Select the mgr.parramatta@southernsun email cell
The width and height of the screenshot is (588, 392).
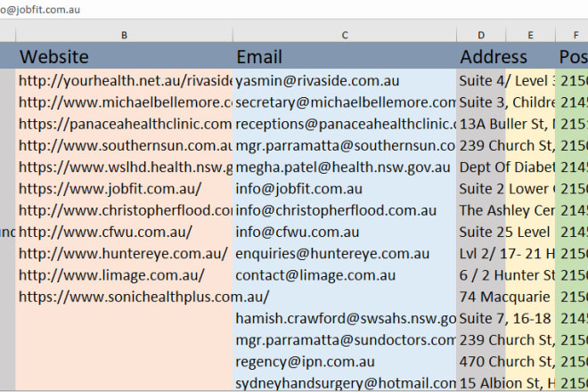(x=345, y=145)
